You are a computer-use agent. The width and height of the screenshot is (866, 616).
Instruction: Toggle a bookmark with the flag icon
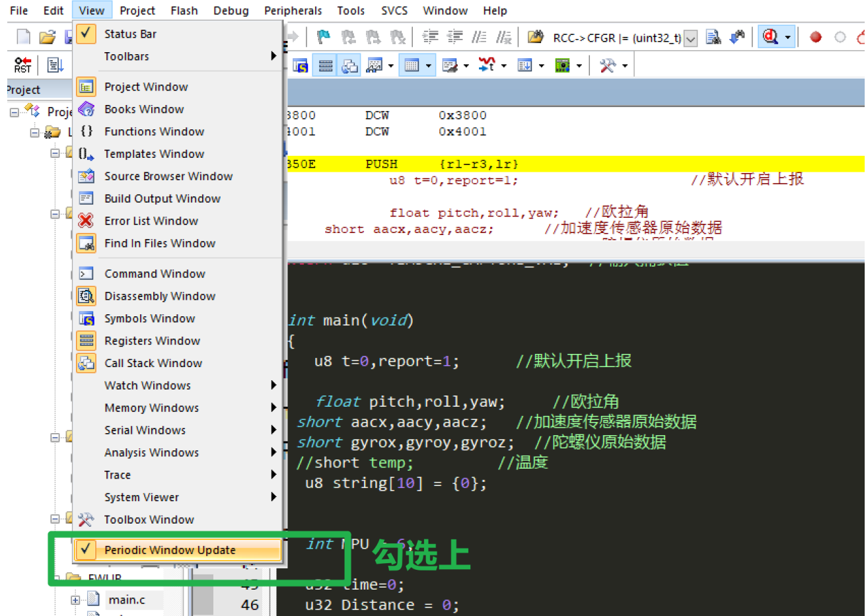click(323, 37)
